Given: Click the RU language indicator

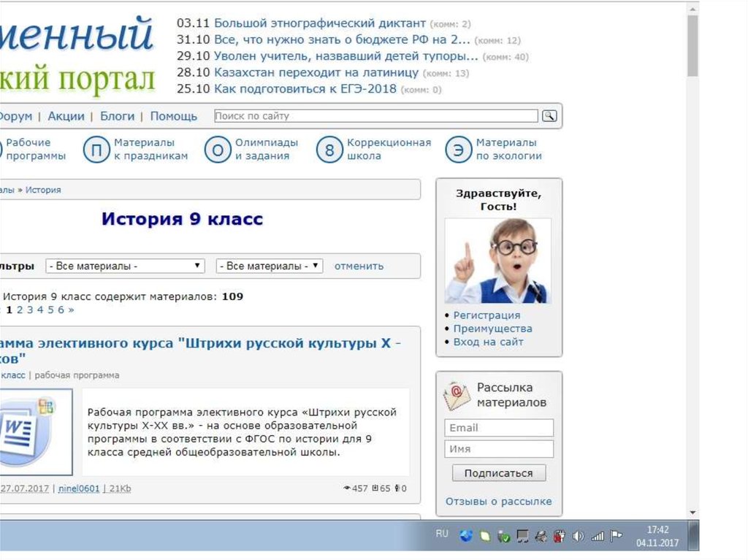Looking at the screenshot, I should coord(442,534).
